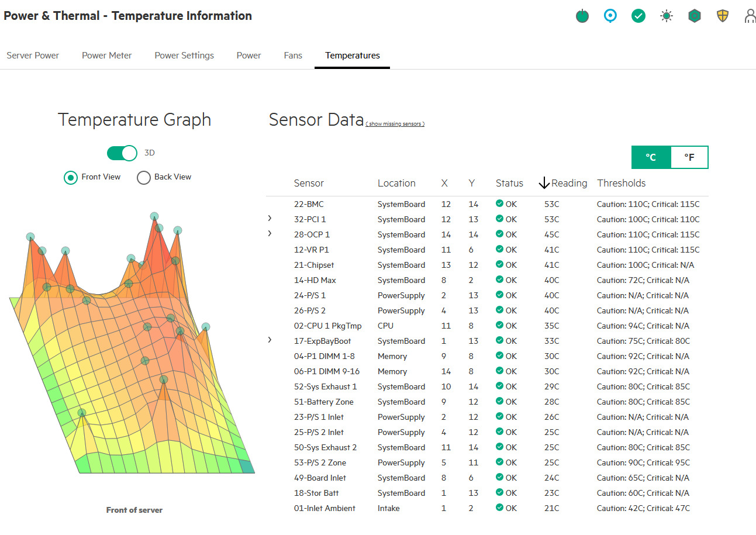The height and width of the screenshot is (535, 756).
Task: Select the Back View radio button
Action: (144, 177)
